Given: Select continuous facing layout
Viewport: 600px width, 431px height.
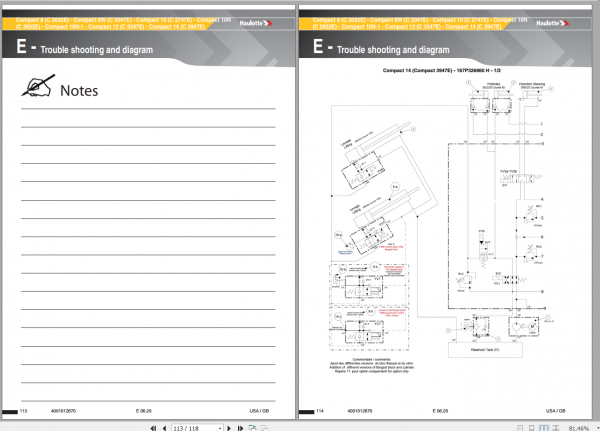Looking at the screenshot, I should [x=556, y=428].
